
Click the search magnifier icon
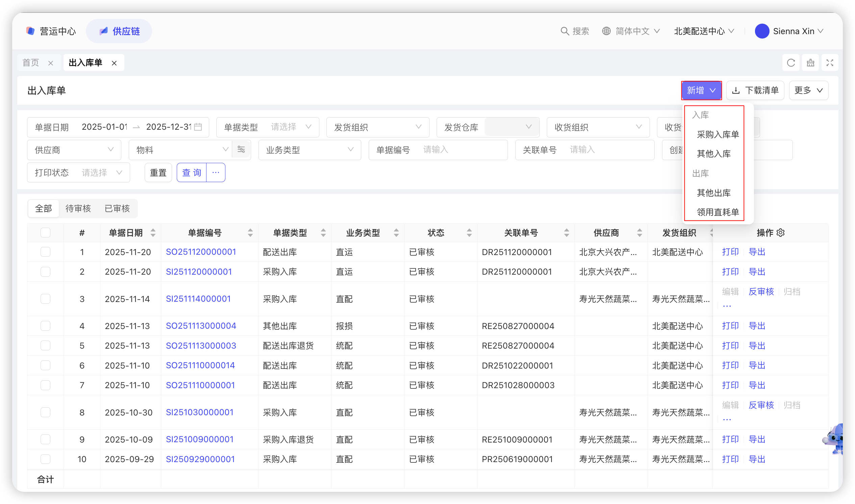564,31
